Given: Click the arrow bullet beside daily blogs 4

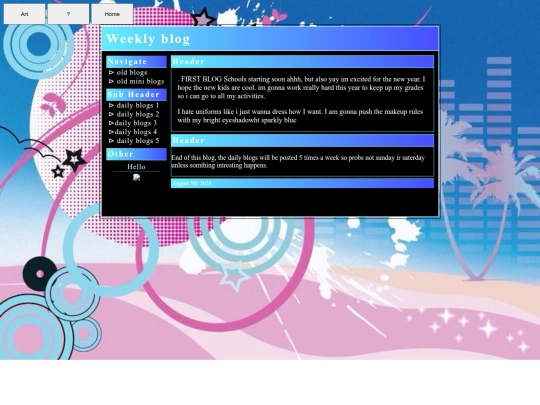Looking at the screenshot, I should pos(111,132).
